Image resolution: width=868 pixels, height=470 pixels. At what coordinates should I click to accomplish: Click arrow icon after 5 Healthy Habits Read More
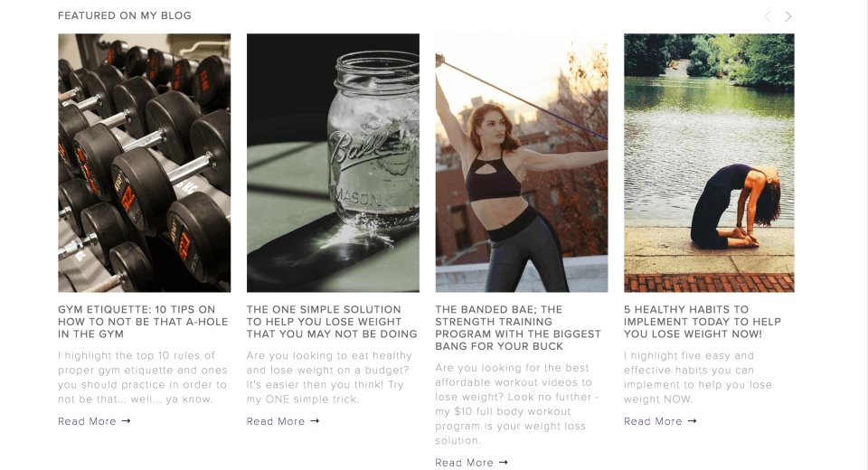(x=692, y=421)
